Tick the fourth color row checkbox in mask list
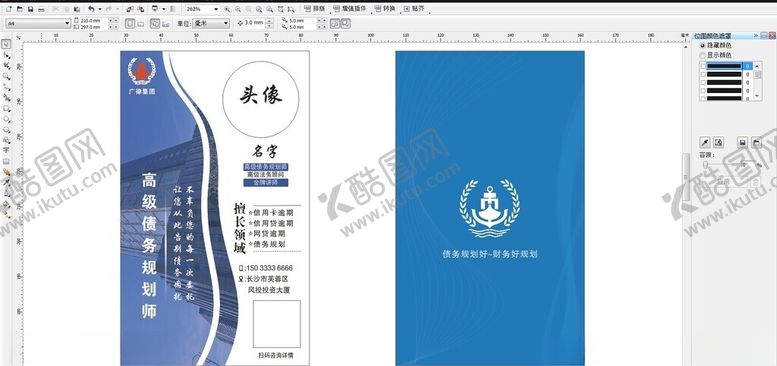Screen dimensions: 777x366 703,91
